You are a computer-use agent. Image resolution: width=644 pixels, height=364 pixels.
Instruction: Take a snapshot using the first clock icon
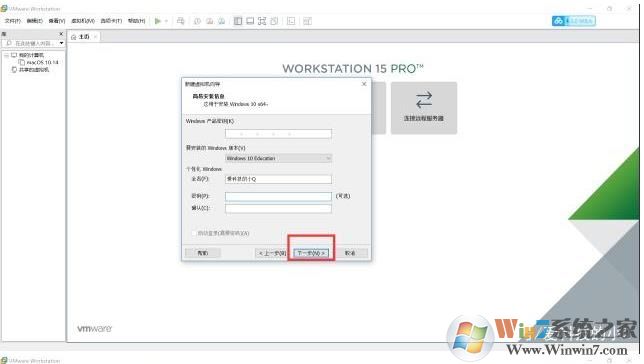pyautogui.click(x=197, y=21)
